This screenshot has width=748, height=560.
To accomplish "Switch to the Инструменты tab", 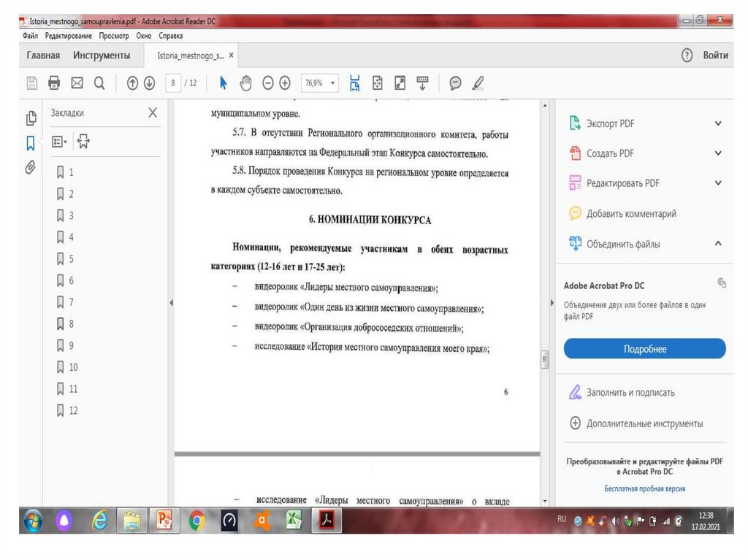I will click(x=102, y=55).
